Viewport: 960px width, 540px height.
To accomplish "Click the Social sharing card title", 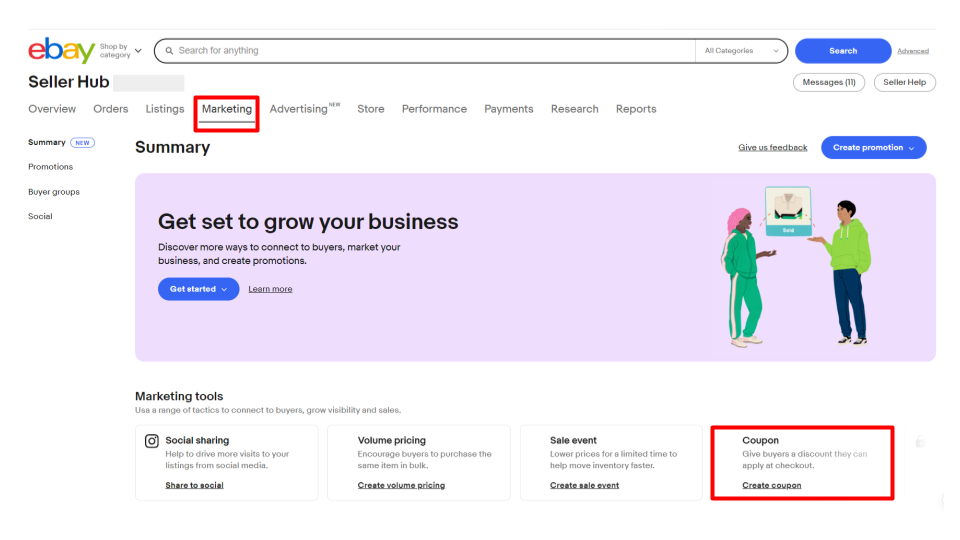I will pos(197,440).
